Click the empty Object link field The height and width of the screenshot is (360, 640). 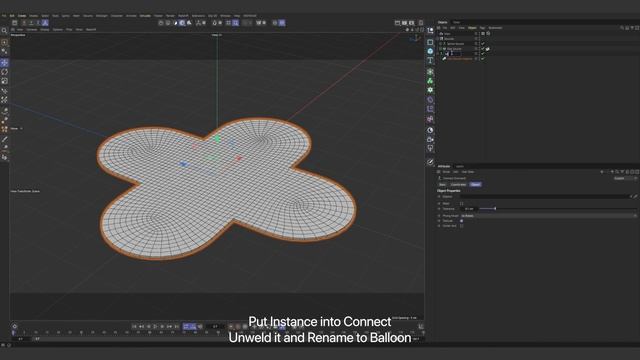545,197
